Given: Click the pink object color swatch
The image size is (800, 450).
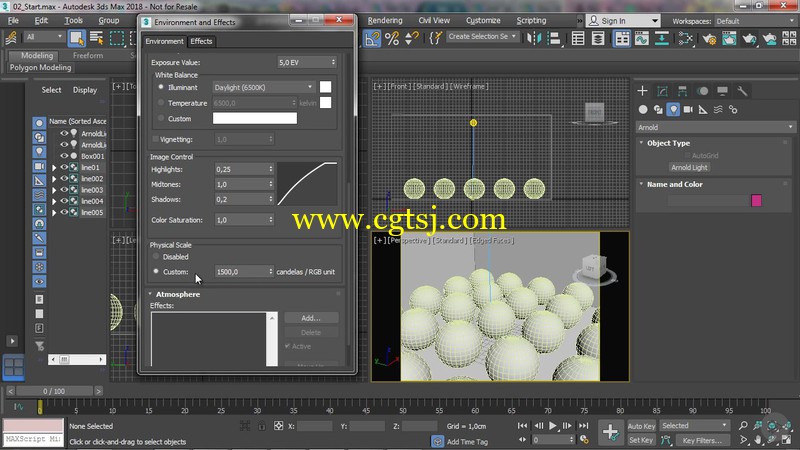Looking at the screenshot, I should [x=756, y=200].
